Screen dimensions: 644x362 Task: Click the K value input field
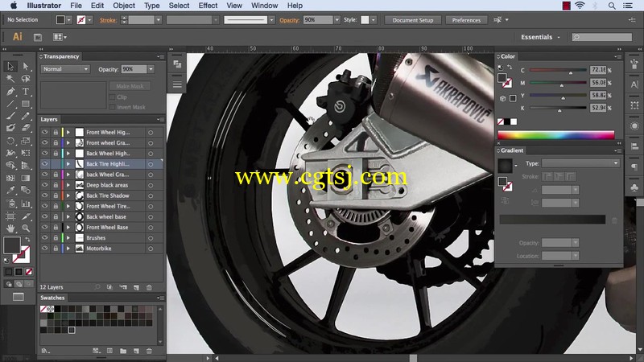point(598,108)
